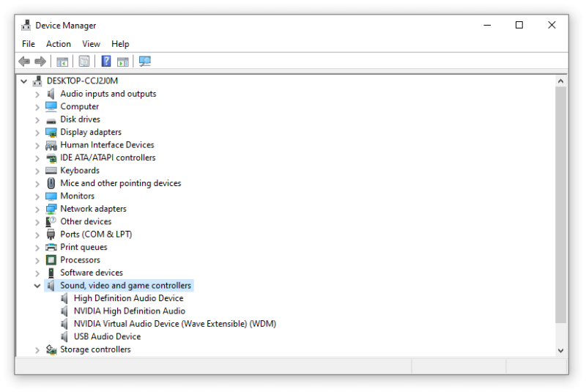Image resolution: width=586 pixels, height=392 pixels.
Task: Open the File menu
Action: pyautogui.click(x=29, y=44)
